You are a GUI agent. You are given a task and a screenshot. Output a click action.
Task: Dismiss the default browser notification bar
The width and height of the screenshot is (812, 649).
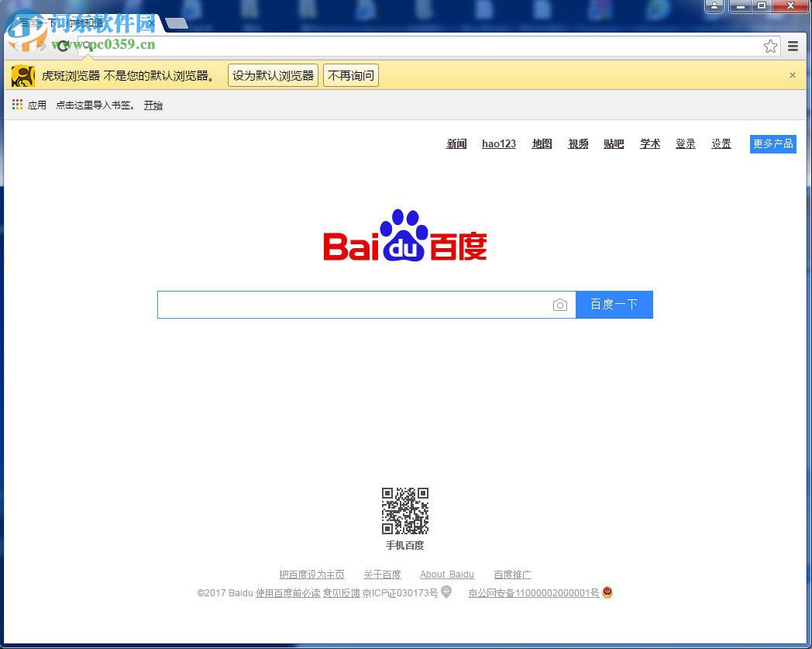[x=792, y=75]
